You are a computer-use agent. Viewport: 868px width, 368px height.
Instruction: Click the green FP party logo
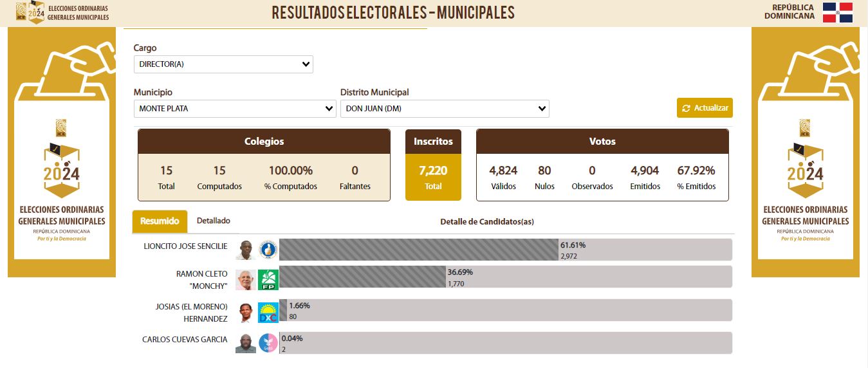[x=268, y=280]
